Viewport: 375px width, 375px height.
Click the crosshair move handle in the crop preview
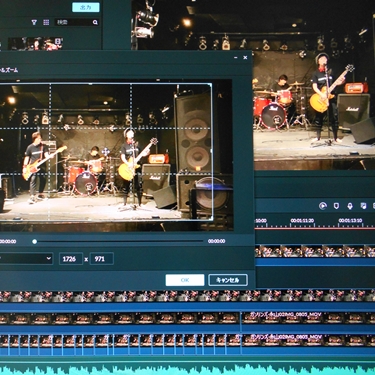click(x=106, y=152)
